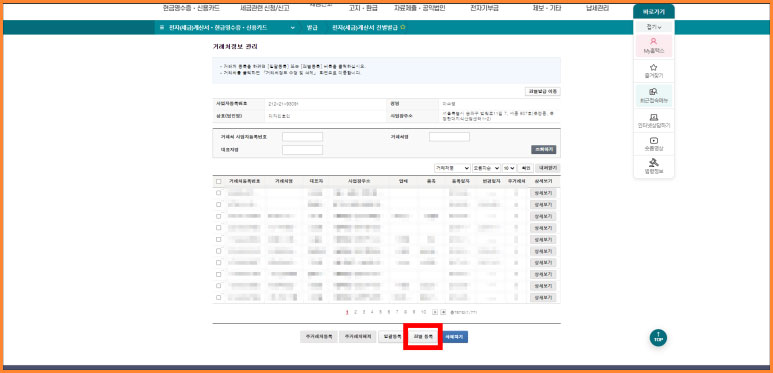Tick the select-all checkbox in table header
This screenshot has height=373, width=773.
(218, 181)
